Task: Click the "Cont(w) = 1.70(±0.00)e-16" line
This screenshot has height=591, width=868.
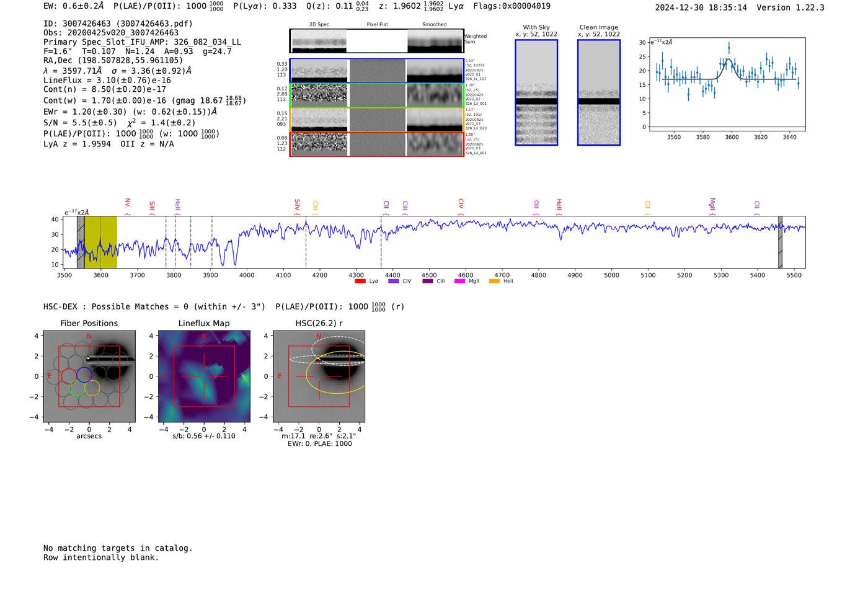Action: (144, 100)
